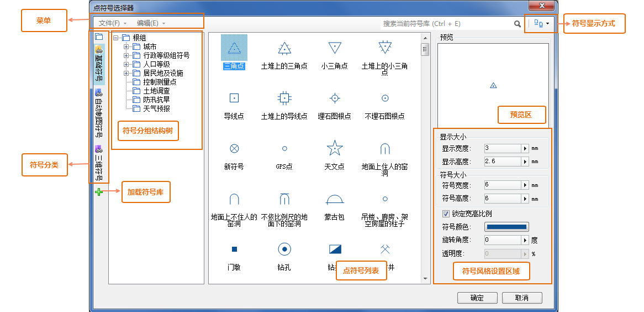Image resolution: width=644 pixels, height=312 pixels.
Task: Expand the 城市 tree node
Action: [x=126, y=47]
